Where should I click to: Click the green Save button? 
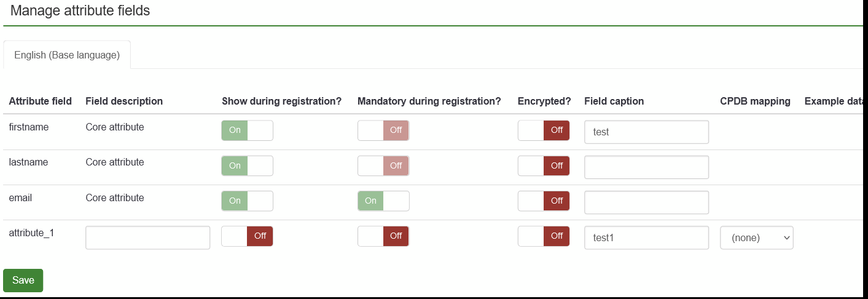23,281
